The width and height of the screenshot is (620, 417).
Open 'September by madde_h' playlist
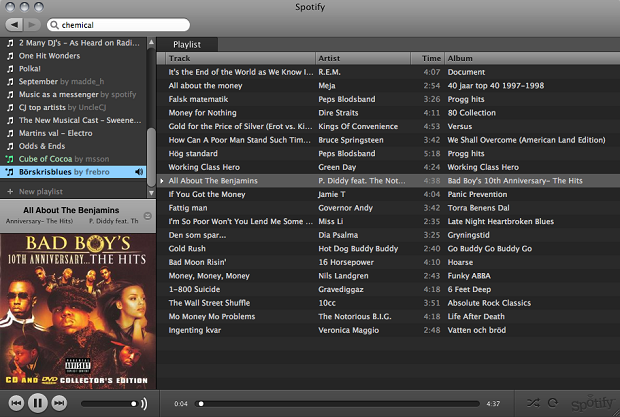point(73,81)
